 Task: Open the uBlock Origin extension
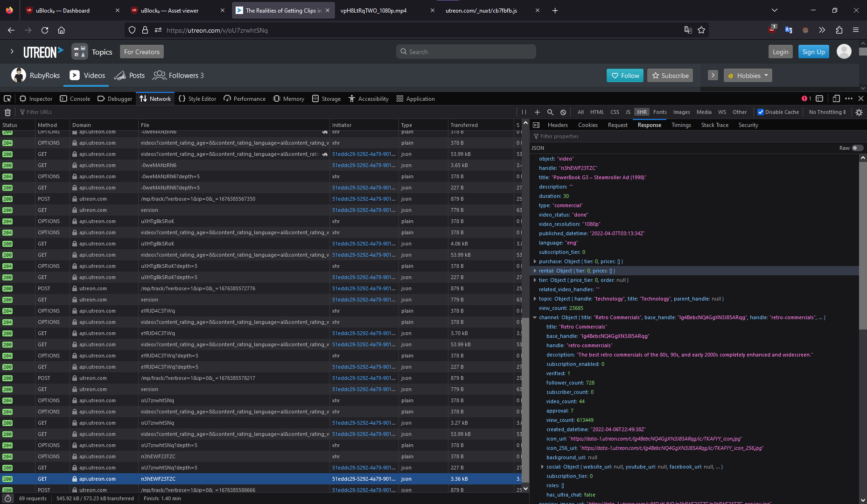pos(772,29)
